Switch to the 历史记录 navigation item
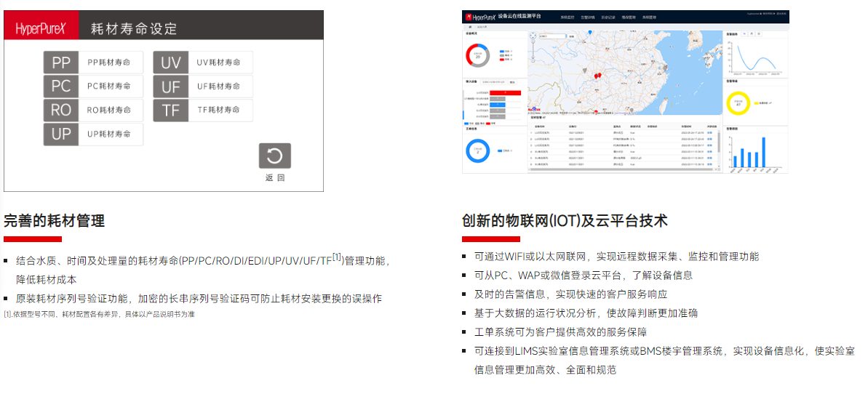 [608, 16]
